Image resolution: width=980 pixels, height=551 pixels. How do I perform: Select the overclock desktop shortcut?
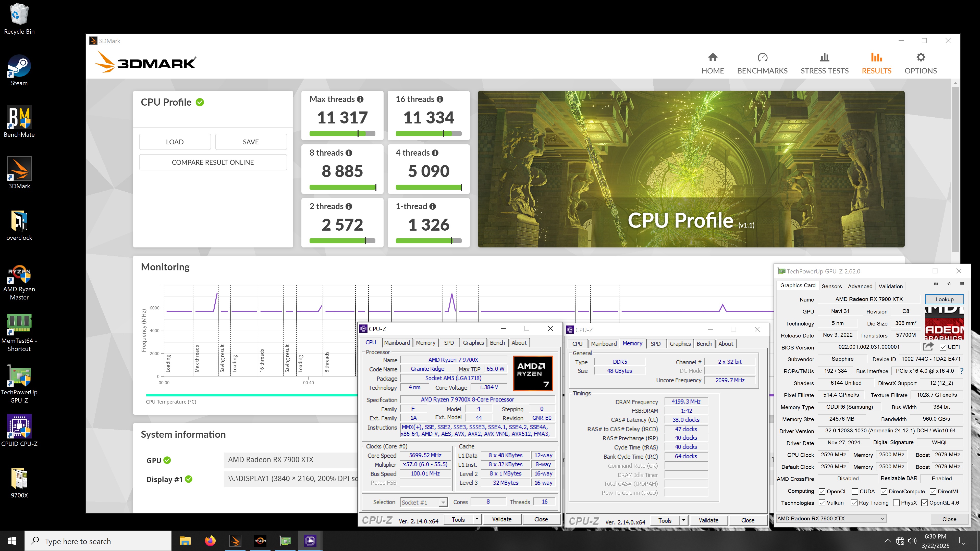[19, 225]
